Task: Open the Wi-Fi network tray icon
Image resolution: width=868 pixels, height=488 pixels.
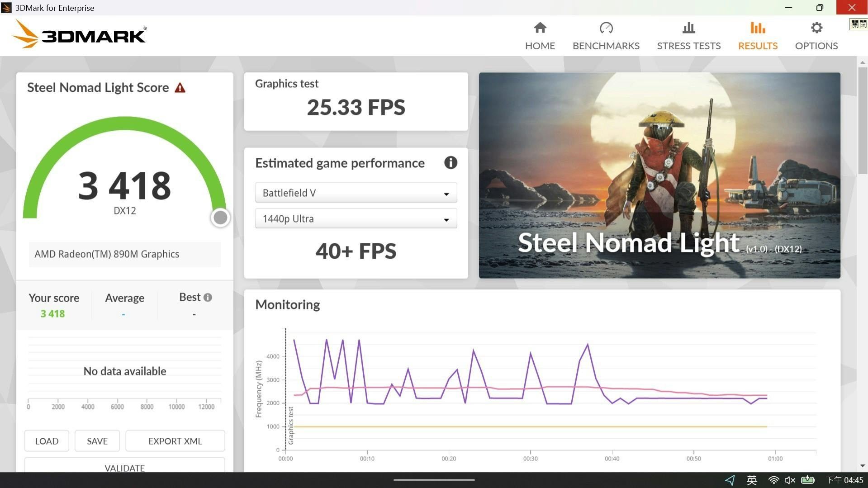Action: [773, 480]
